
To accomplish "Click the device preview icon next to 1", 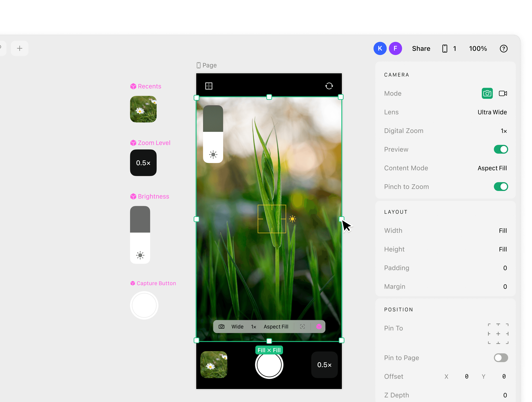I will 445,48.
